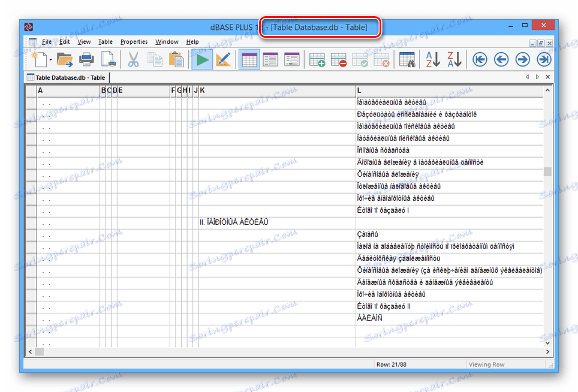Click the Copy toolbar icon
The height and width of the screenshot is (392, 578).
pos(155,59)
